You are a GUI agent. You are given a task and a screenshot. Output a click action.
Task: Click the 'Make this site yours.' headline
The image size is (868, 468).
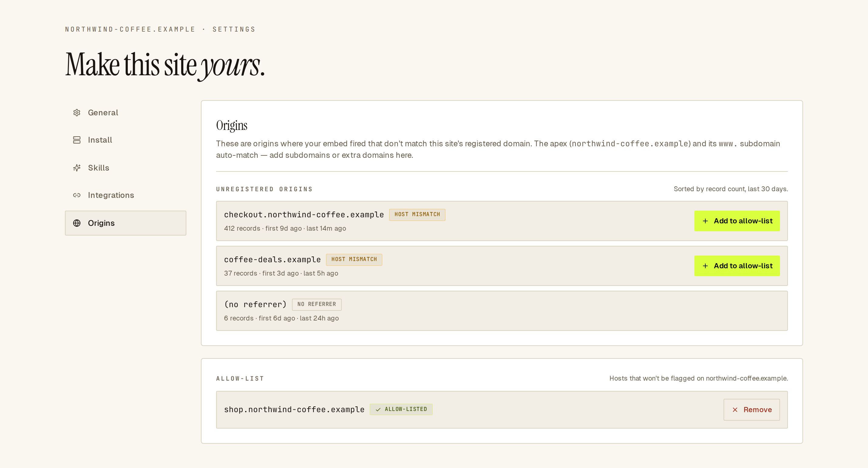point(165,66)
